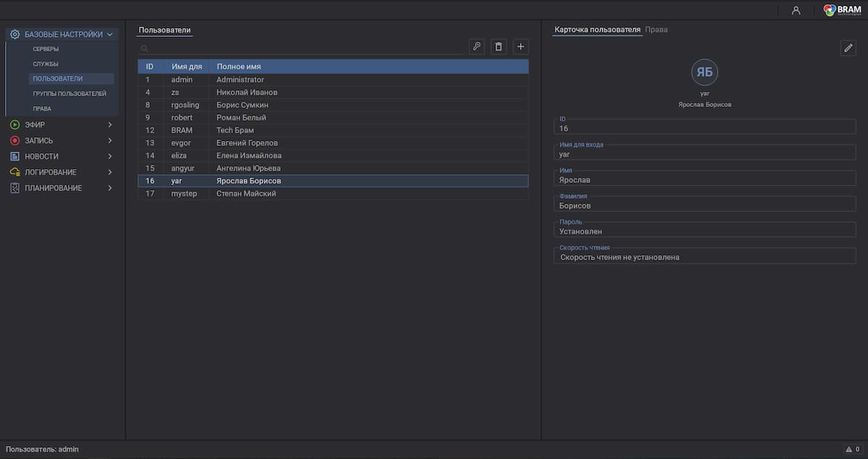Click the Имя для входа field
Viewport: 868px width, 459px height.
click(x=705, y=153)
